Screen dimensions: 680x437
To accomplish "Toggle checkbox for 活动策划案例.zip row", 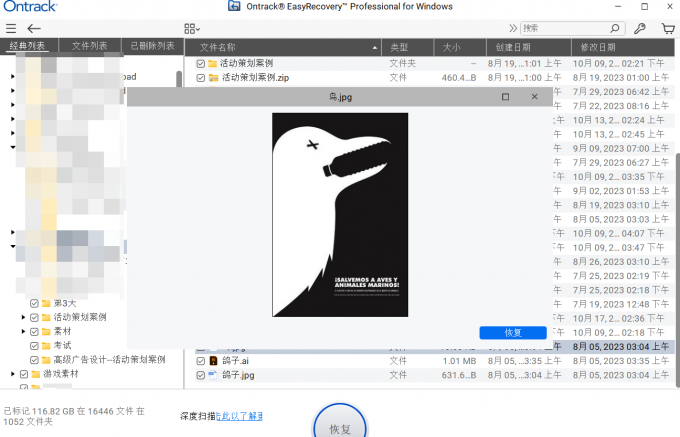I will pos(200,78).
